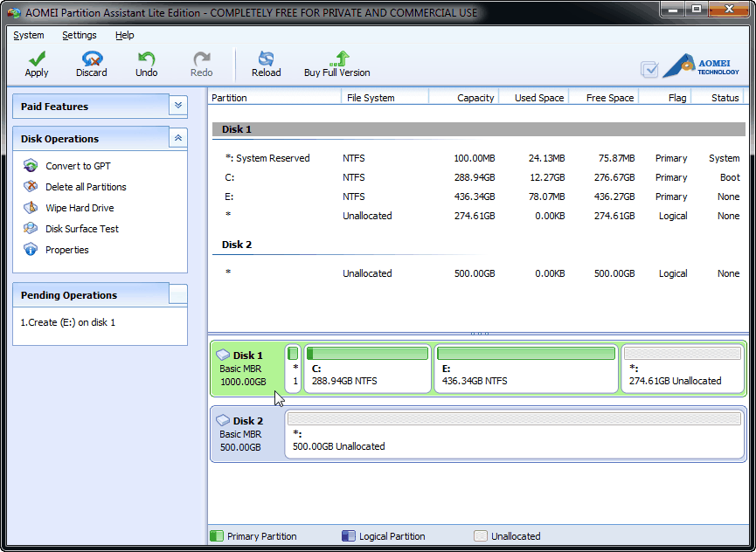Click the AOMEI Technology logo
756x552 pixels.
(701, 66)
